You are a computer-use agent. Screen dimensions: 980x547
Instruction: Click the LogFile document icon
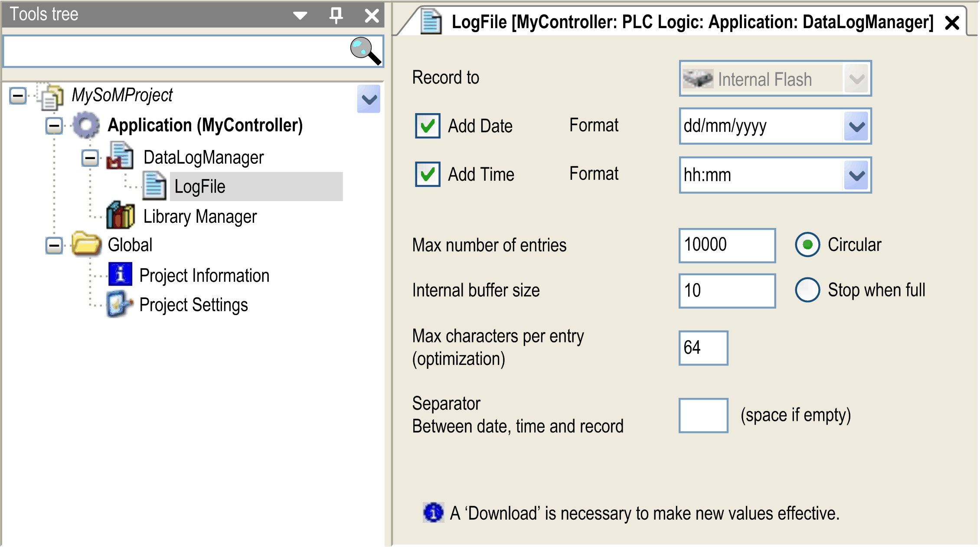pos(154,186)
